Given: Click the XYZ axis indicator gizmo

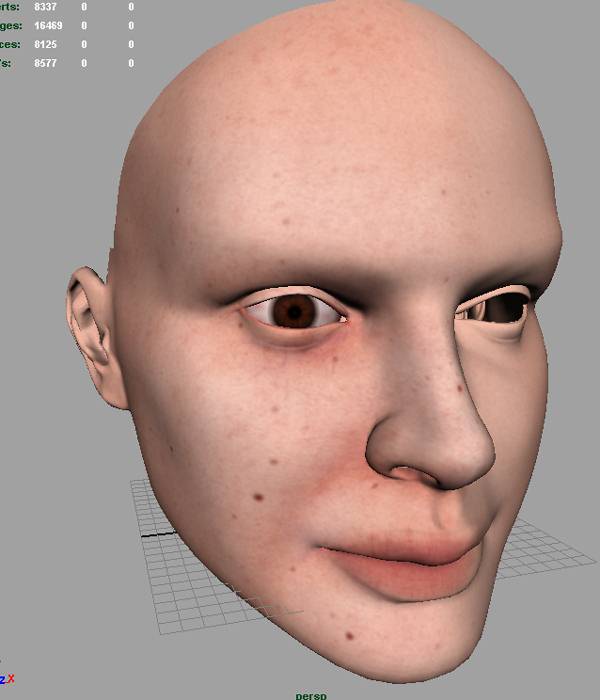Looking at the screenshot, I should pos(8,679).
